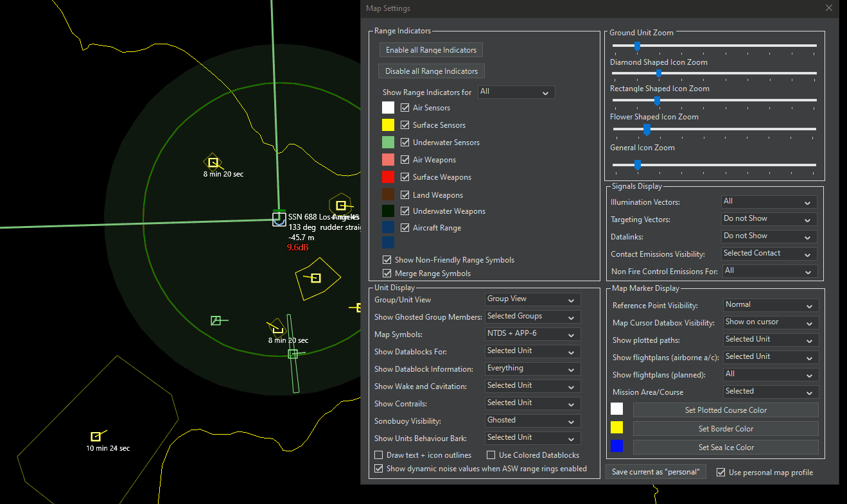This screenshot has height=504, width=847.
Task: Click the yellow contact icon inside hexagon outline
Action: coord(341,205)
